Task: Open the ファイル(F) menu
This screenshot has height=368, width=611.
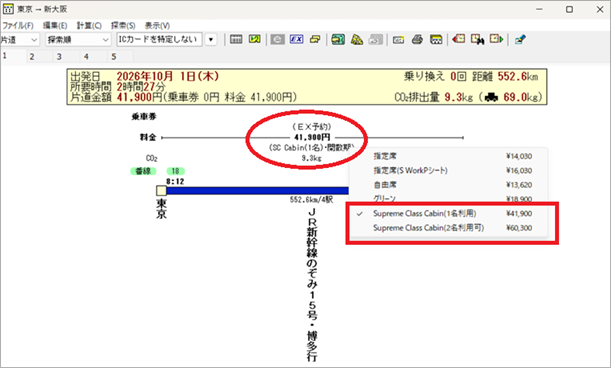Action: point(17,25)
